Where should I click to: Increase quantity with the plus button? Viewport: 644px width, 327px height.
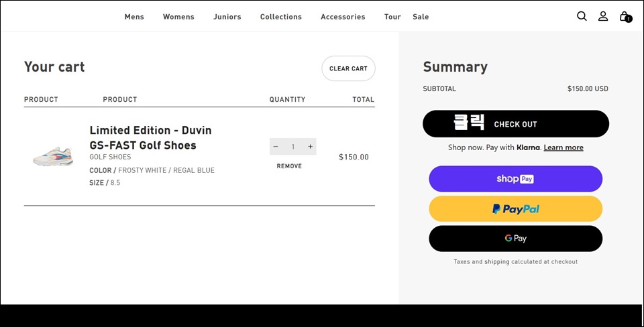(x=310, y=147)
